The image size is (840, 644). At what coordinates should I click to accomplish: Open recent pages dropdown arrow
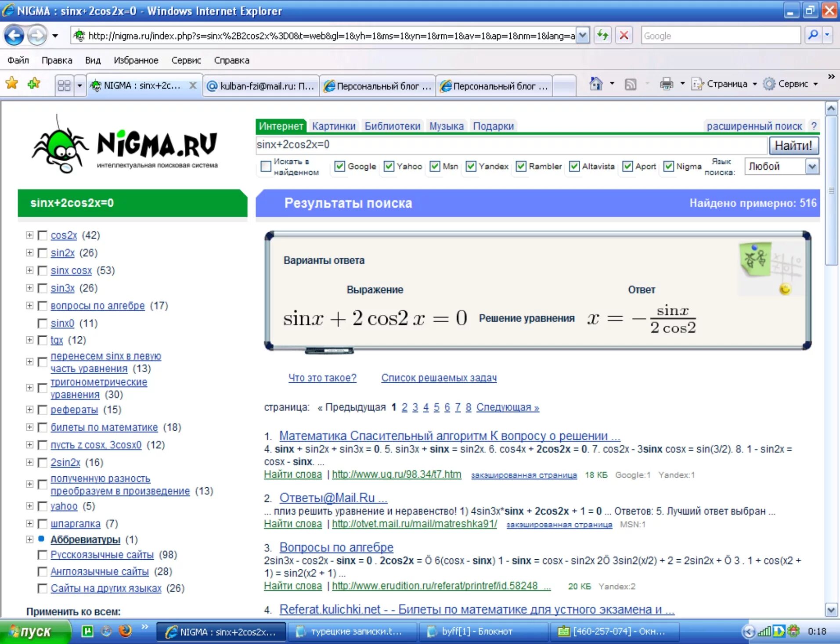[55, 36]
